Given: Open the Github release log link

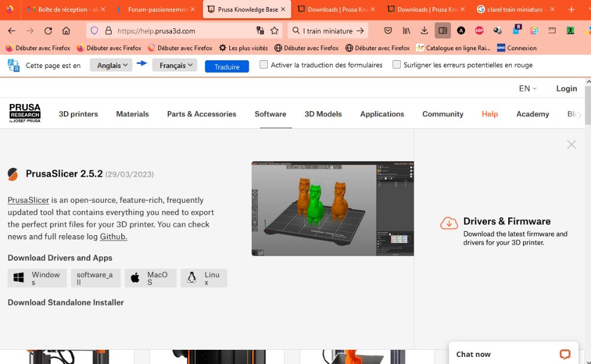Looking at the screenshot, I should (113, 236).
